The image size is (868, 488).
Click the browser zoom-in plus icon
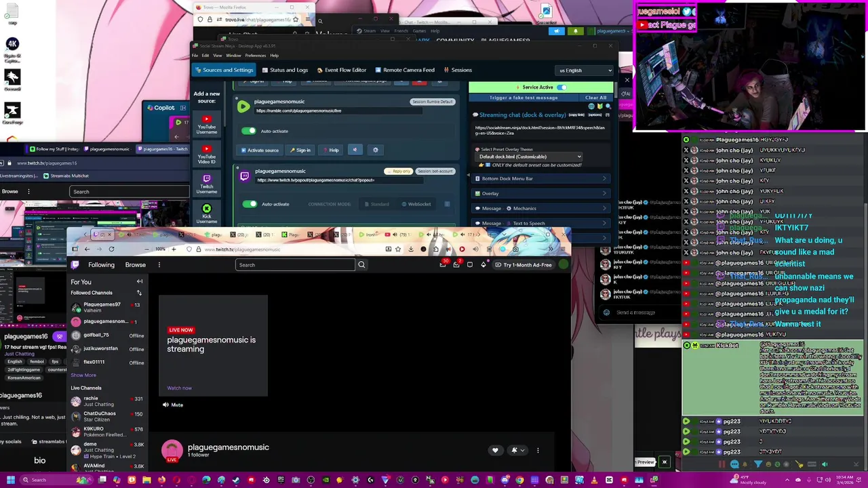pyautogui.click(x=174, y=249)
